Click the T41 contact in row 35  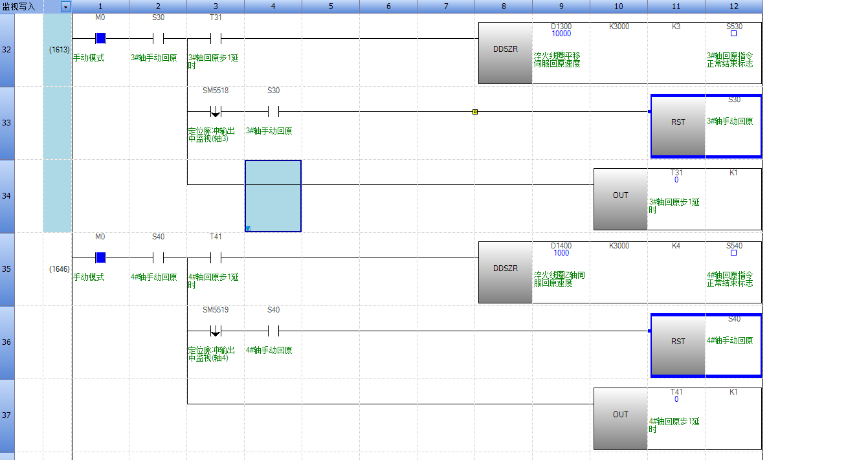pyautogui.click(x=216, y=257)
